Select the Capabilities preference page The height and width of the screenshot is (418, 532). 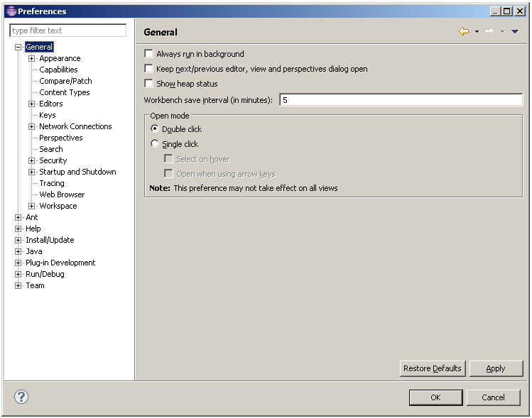(x=58, y=70)
